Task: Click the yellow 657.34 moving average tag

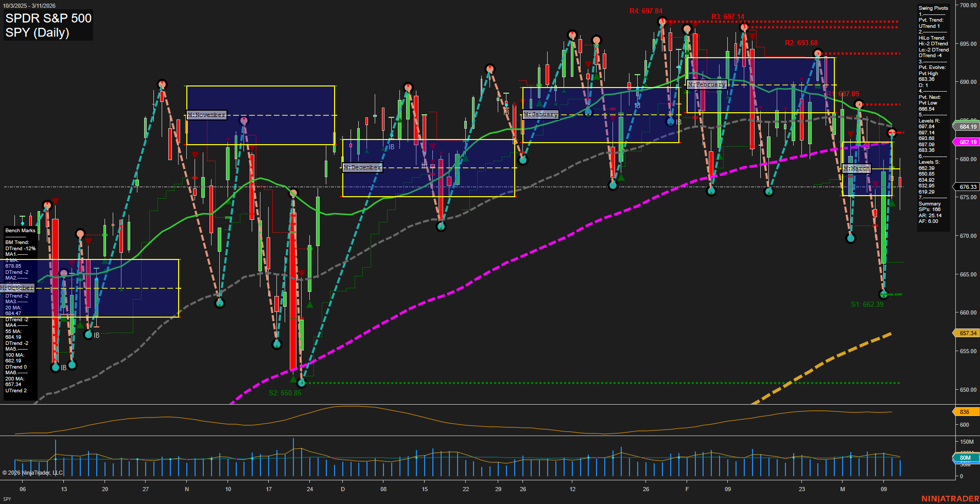Action: tap(967, 333)
